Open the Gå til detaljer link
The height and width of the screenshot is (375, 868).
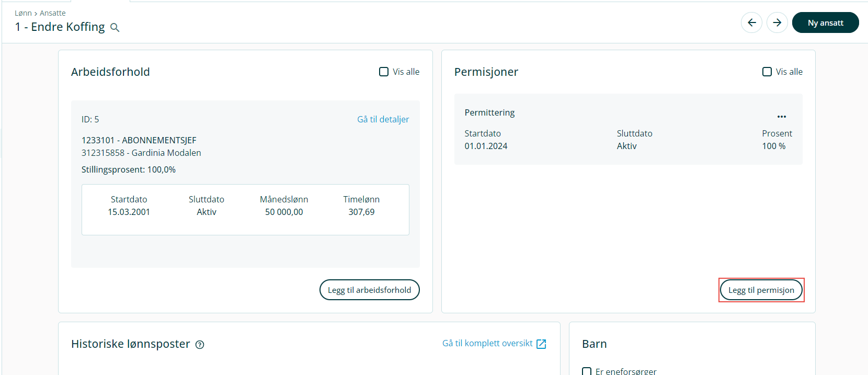(x=383, y=119)
